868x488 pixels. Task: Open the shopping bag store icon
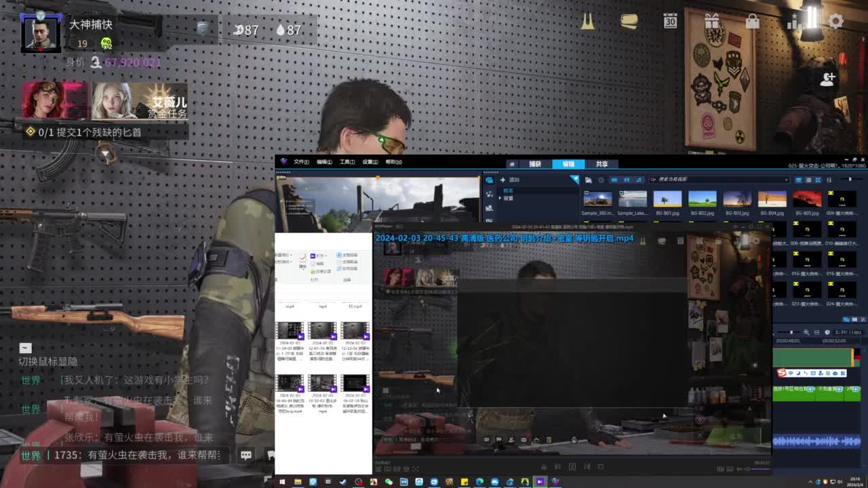point(753,21)
